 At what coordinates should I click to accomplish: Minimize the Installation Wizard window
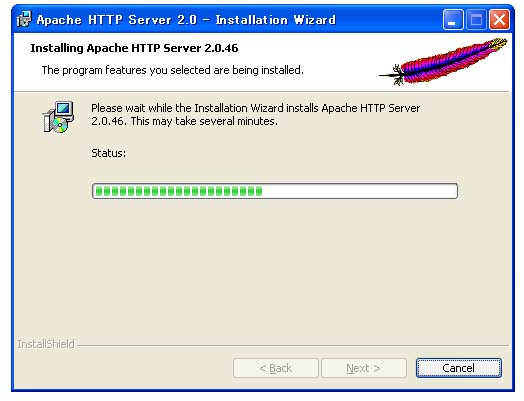point(453,20)
